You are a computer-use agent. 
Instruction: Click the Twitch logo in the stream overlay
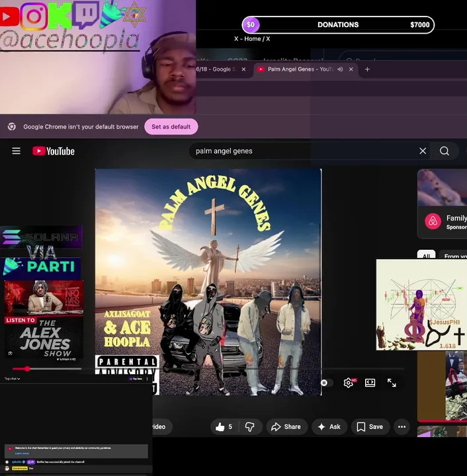[x=87, y=15]
